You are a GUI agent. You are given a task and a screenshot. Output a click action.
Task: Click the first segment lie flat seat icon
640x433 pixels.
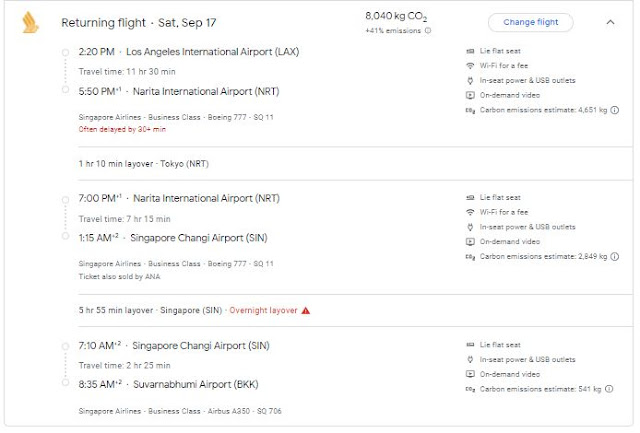click(471, 51)
